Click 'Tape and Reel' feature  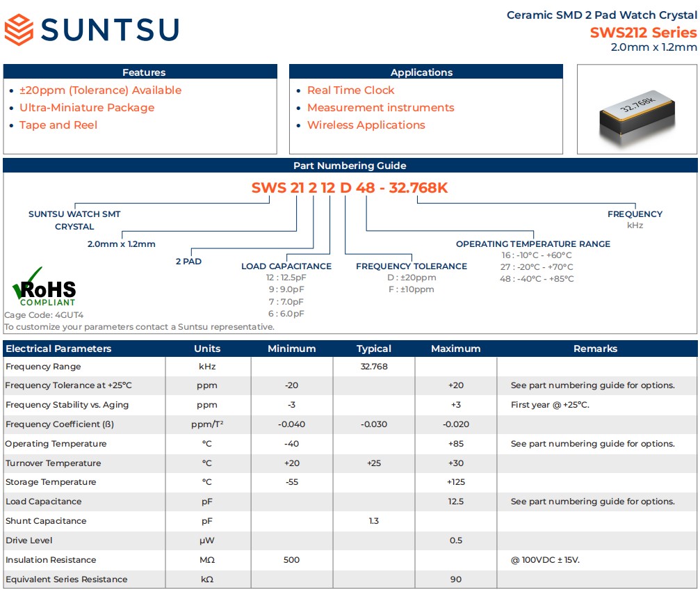[x=58, y=125]
